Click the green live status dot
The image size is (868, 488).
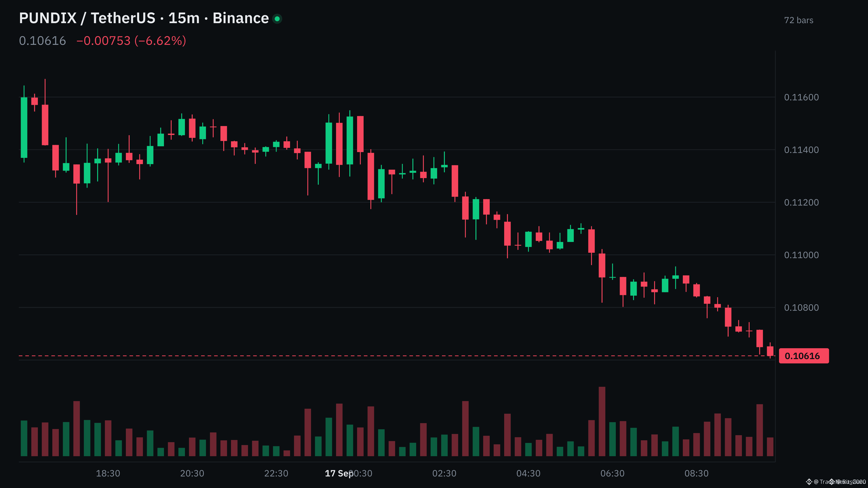277,19
